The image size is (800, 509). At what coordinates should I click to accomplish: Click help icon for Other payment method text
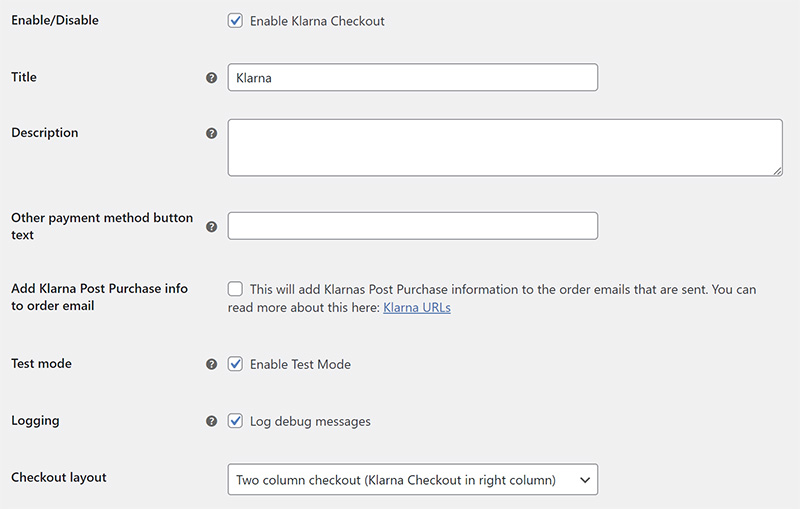(x=211, y=227)
